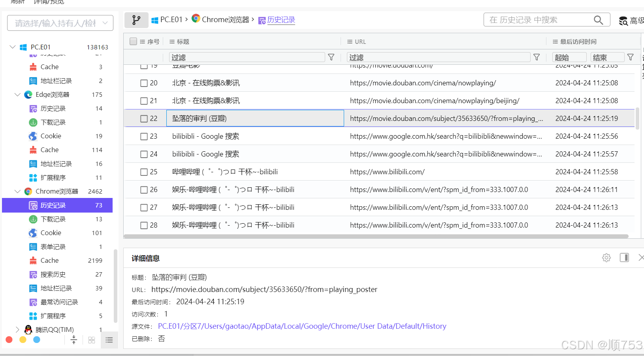Click the table vertical scrollbar

[637, 118]
